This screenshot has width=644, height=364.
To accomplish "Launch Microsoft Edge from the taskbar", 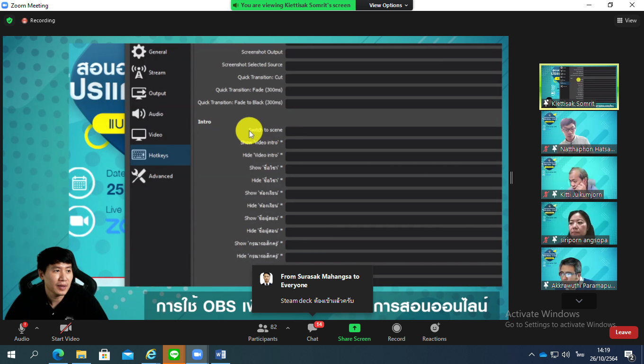I will pos(58,355).
